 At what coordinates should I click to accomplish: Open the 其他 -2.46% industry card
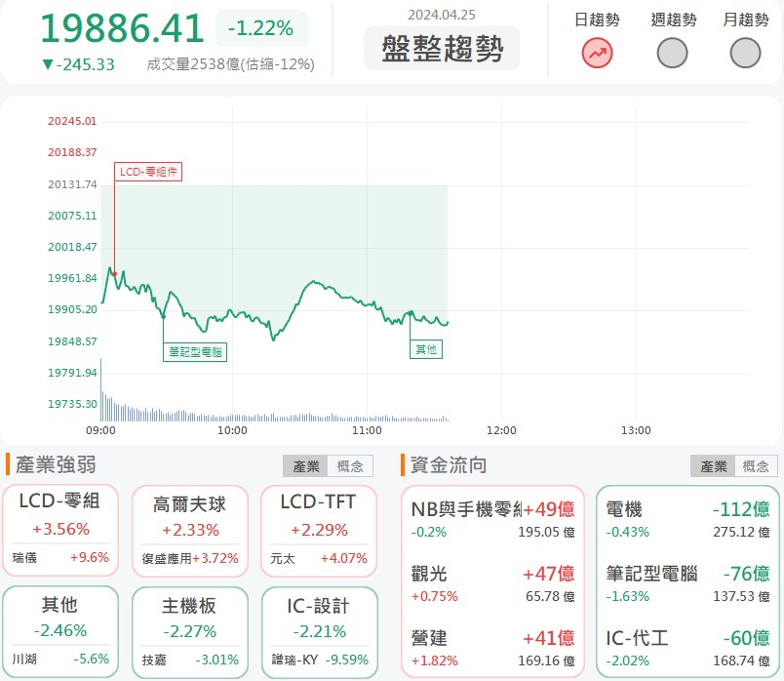60,632
